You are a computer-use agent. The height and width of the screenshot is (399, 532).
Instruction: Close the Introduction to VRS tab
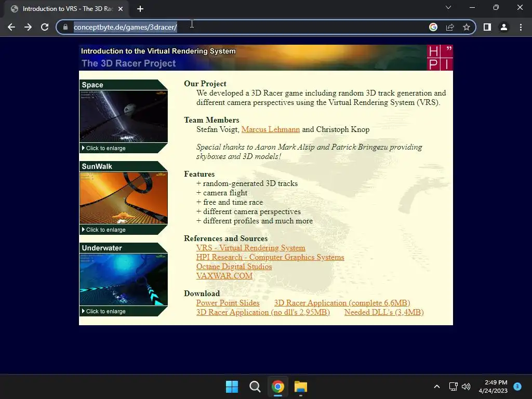[x=121, y=9]
